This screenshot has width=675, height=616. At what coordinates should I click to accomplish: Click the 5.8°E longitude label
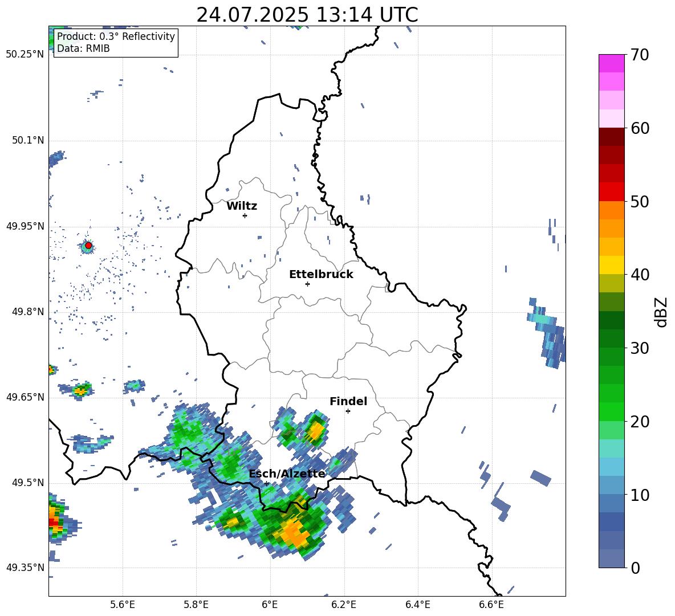pyautogui.click(x=196, y=605)
